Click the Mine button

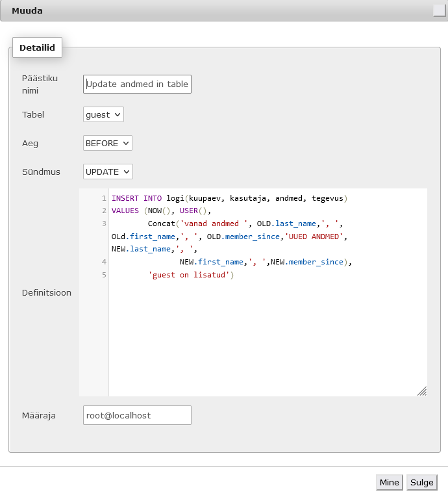(389, 483)
